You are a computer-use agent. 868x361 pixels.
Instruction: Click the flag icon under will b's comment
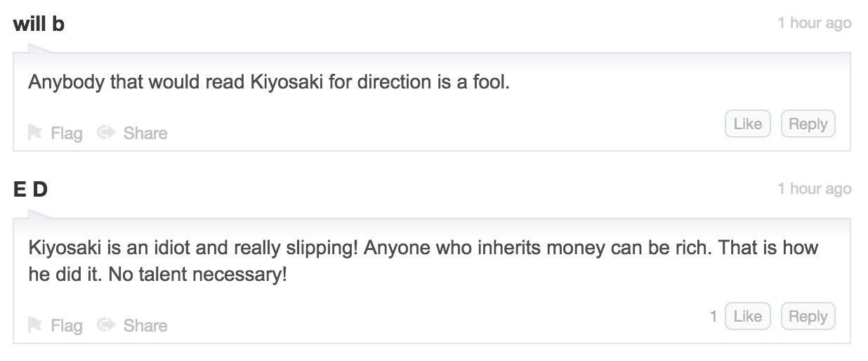tap(34, 133)
